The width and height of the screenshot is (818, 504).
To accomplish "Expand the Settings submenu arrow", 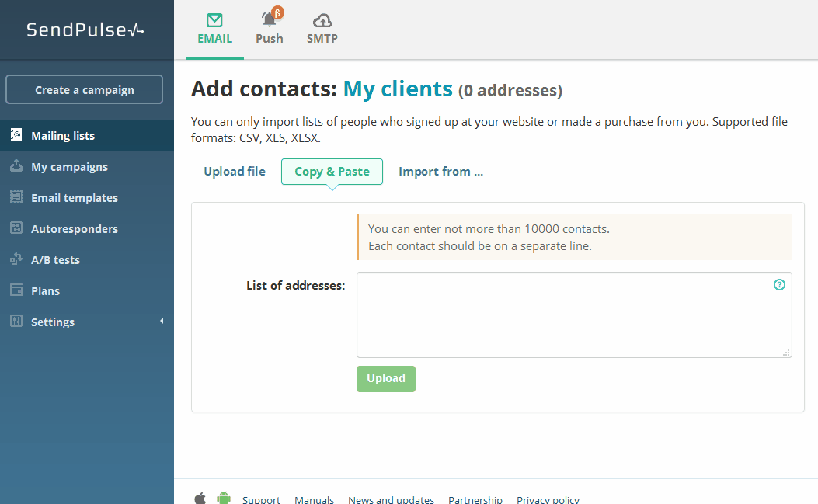I will [x=162, y=322].
